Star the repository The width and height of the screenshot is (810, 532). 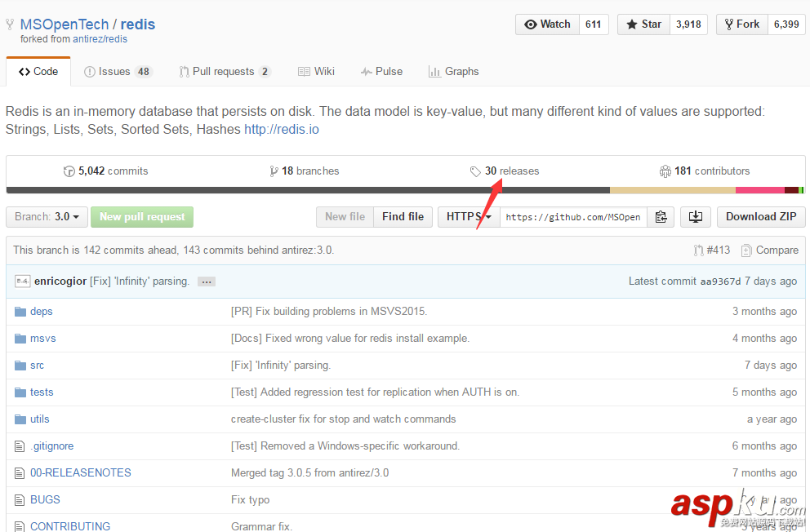pyautogui.click(x=643, y=24)
